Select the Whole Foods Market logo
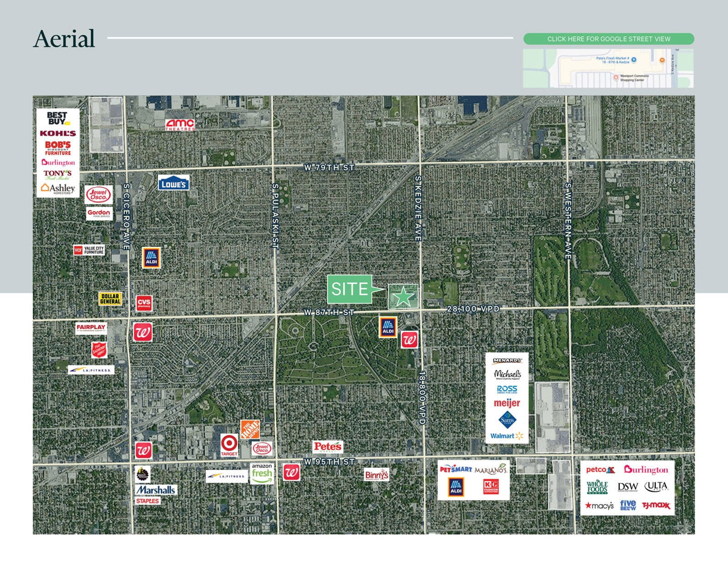 (x=597, y=487)
